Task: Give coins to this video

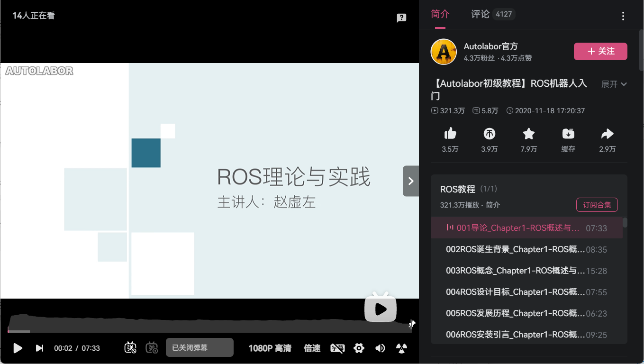Action: click(x=489, y=134)
